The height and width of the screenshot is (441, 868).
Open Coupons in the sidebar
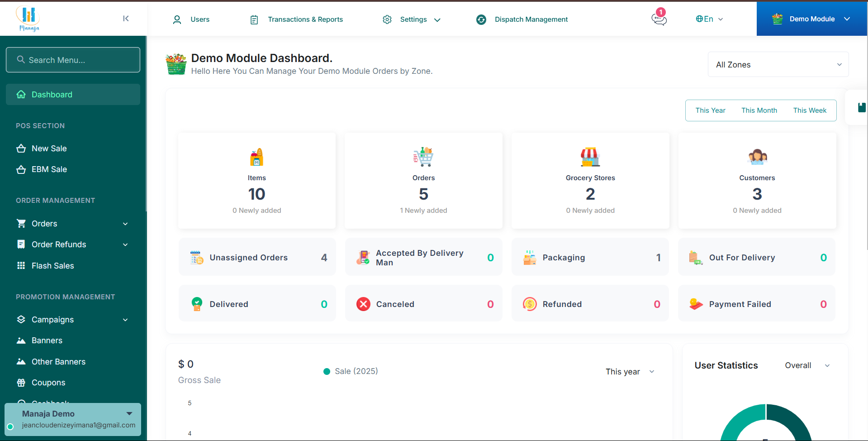48,383
